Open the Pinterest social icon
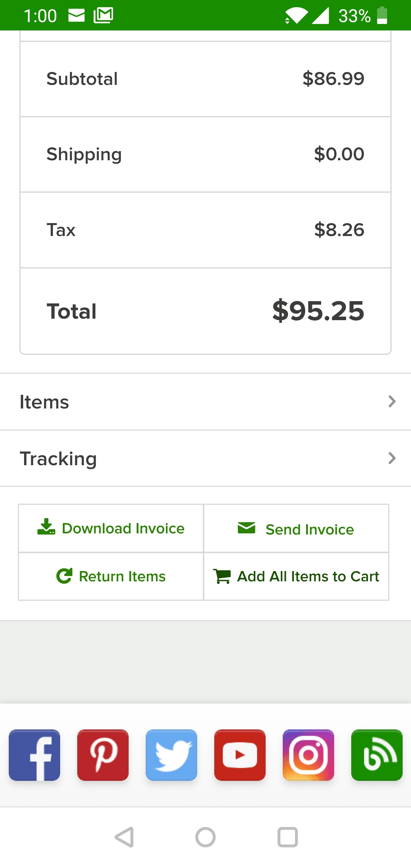This screenshot has height=868, width=411. click(x=103, y=755)
